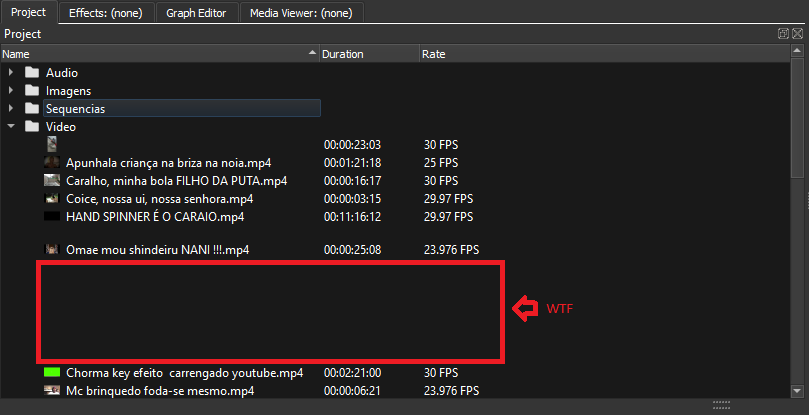The width and height of the screenshot is (809, 415).
Task: Click thumbnail of Caralho, minha bola clip
Action: click(x=52, y=180)
